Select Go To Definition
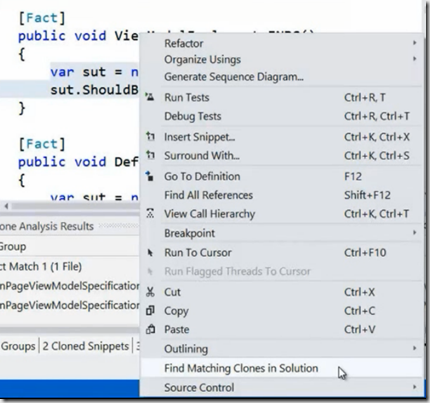 click(281, 176)
